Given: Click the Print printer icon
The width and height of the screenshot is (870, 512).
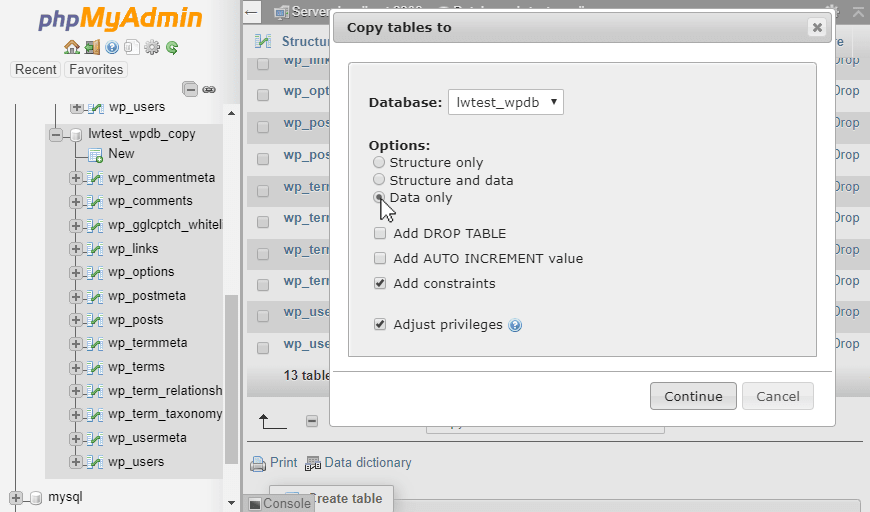Looking at the screenshot, I should (258, 464).
